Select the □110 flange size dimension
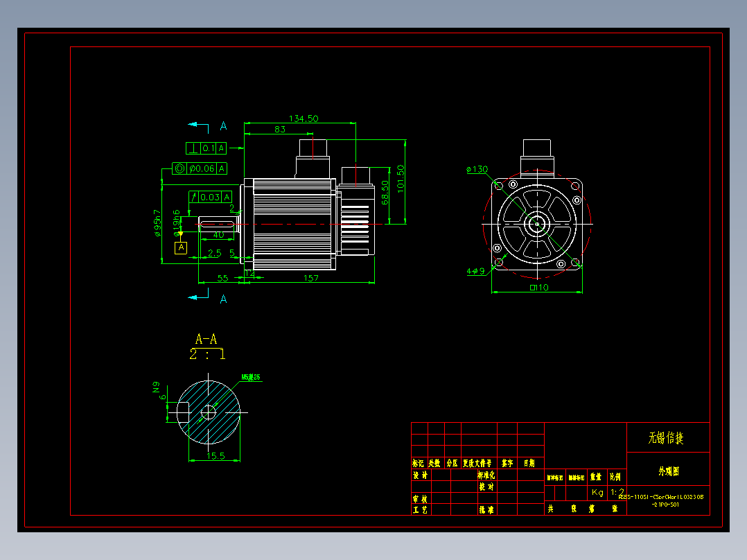Image resolution: width=747 pixels, height=560 pixels. click(x=539, y=288)
